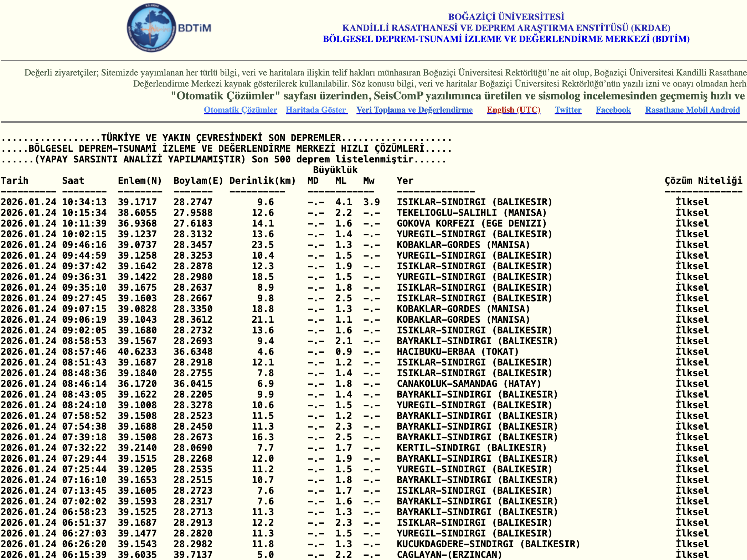This screenshot has width=747, height=560.
Task: Click the KRDAE institute header line
Action: pos(506,28)
